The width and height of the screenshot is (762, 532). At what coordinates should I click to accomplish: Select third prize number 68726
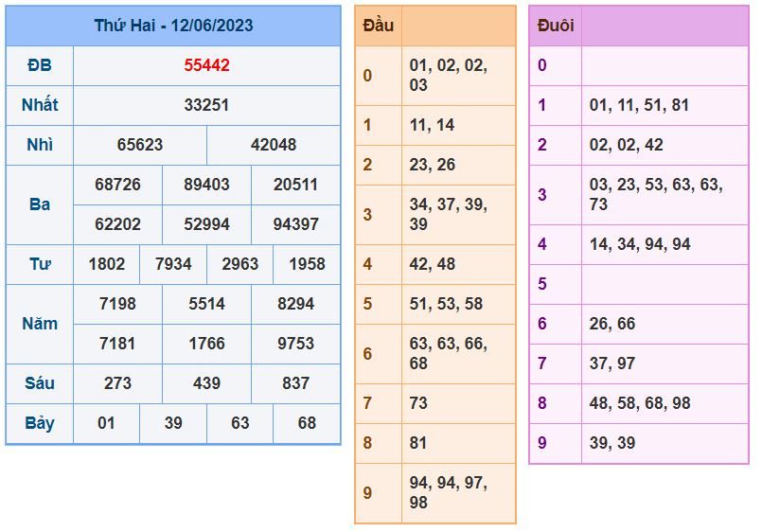(117, 185)
